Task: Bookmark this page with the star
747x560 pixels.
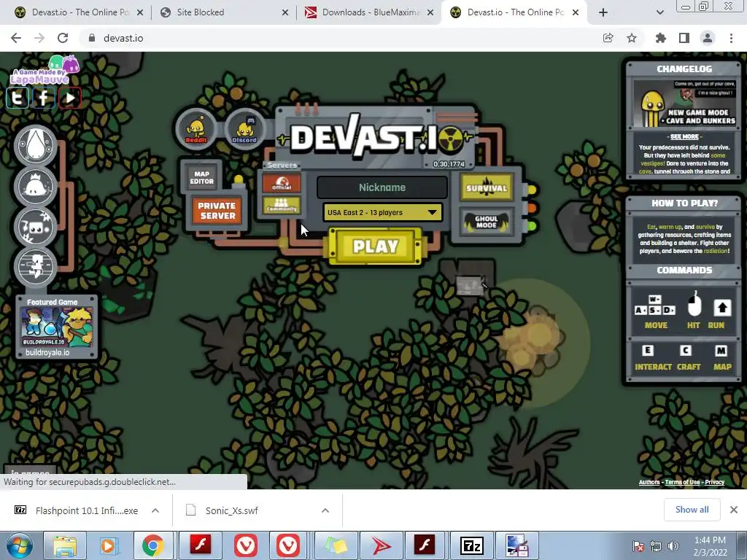Action: (632, 38)
